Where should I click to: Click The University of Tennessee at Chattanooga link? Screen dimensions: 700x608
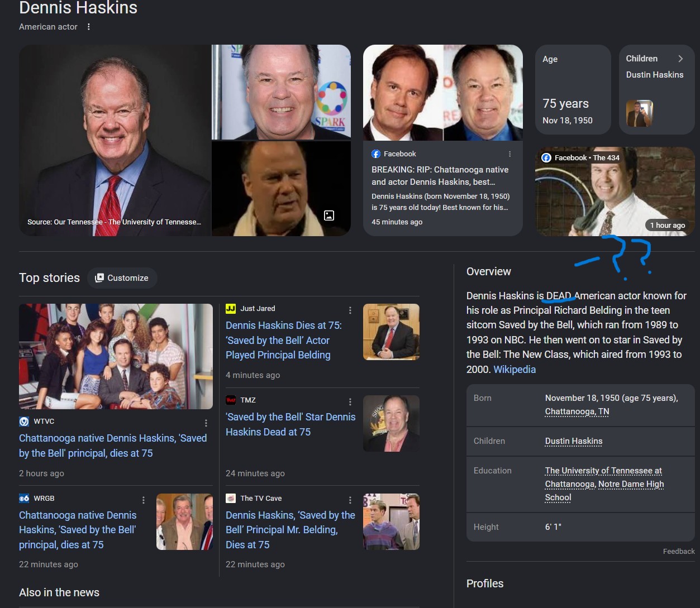[603, 477]
